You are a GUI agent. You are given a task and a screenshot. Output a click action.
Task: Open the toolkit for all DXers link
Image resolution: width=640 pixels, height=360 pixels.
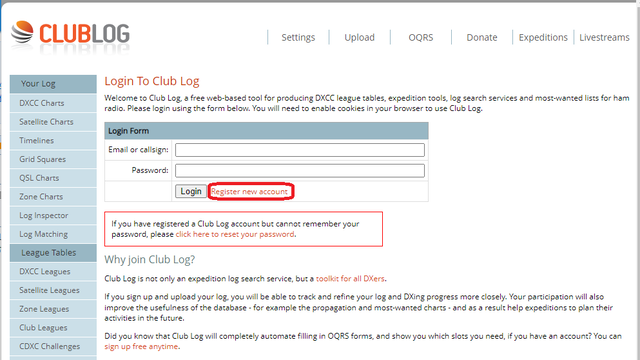point(350,279)
